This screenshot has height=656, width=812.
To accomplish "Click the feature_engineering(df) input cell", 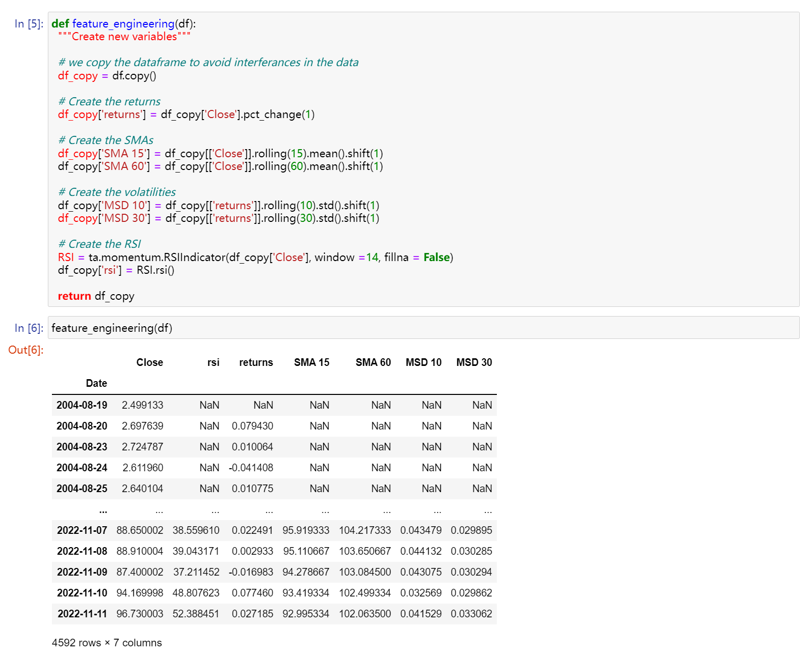I will (x=424, y=328).
